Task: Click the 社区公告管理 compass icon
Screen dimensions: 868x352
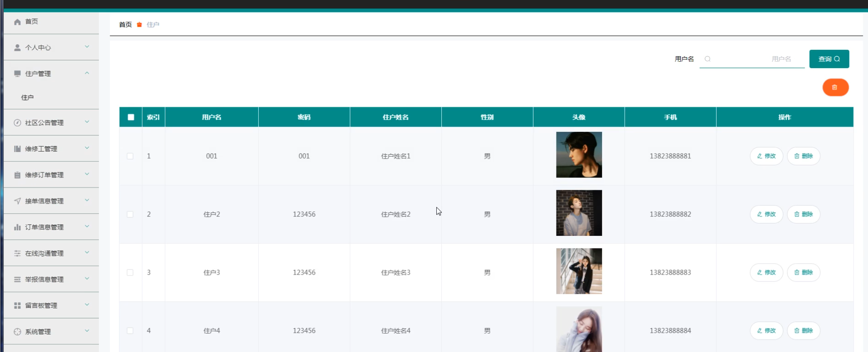Action: [x=17, y=123]
